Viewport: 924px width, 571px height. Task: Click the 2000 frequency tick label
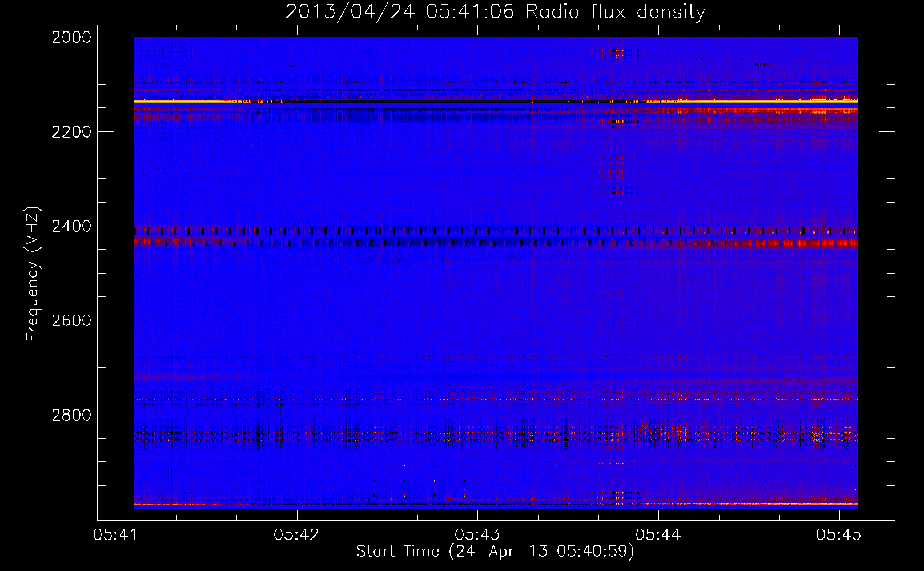71,37
